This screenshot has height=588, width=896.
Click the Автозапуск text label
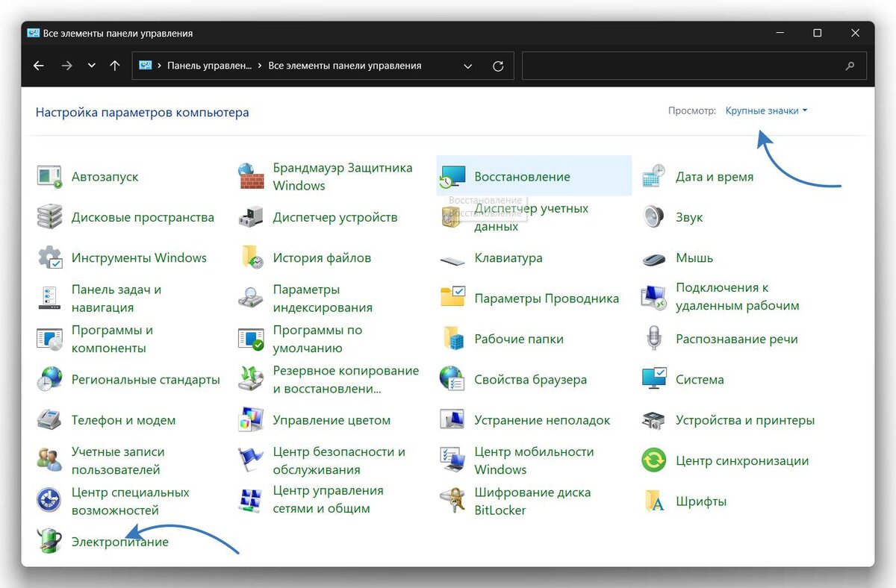click(105, 177)
